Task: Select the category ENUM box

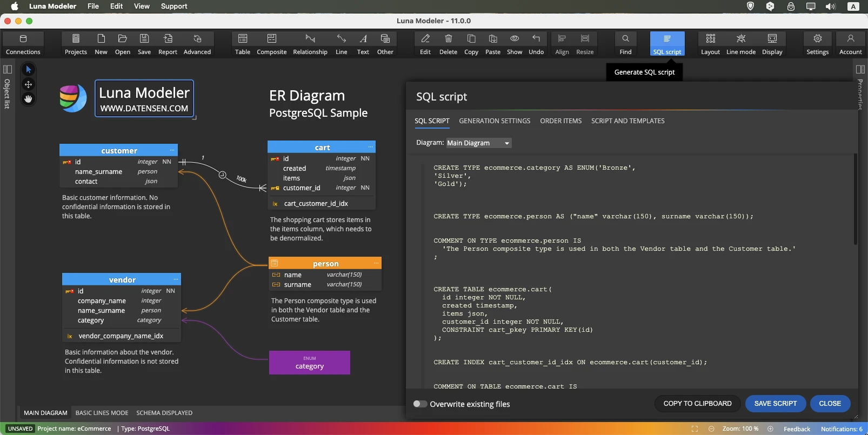Action: tap(310, 363)
